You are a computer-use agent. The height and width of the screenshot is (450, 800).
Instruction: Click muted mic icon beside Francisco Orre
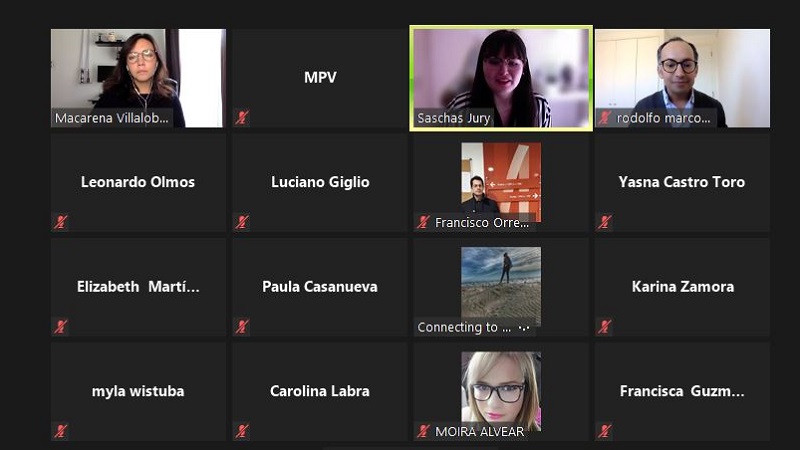423,222
